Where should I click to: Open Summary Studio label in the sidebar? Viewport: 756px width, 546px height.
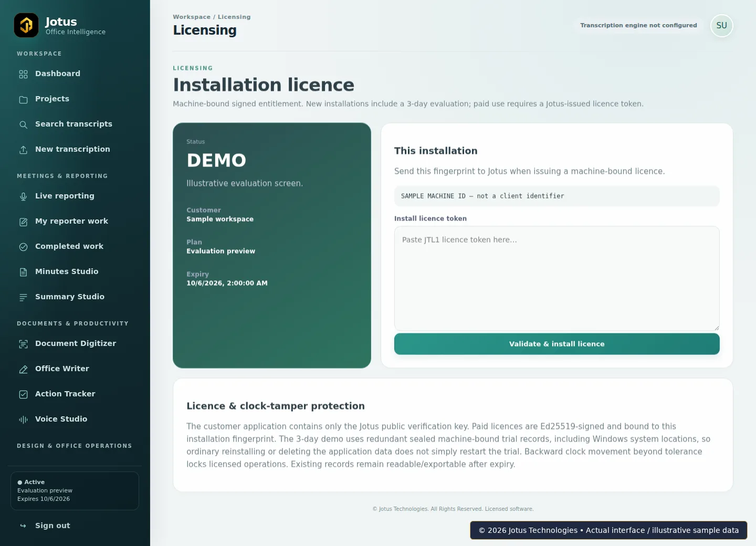click(70, 297)
